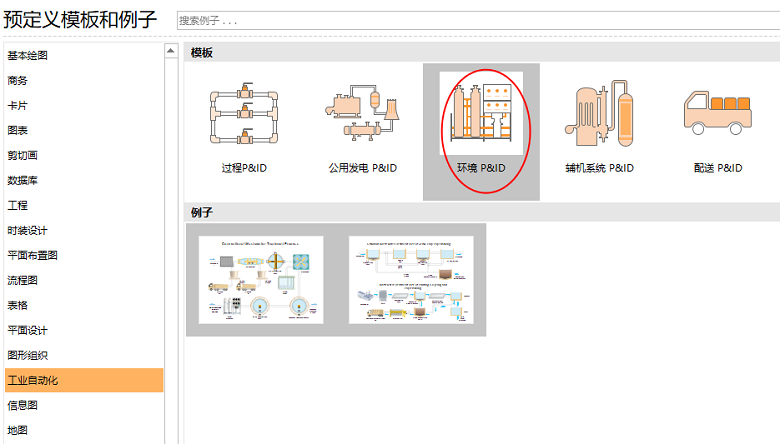
Task: Choose the 时装设计 category
Action: click(x=28, y=230)
